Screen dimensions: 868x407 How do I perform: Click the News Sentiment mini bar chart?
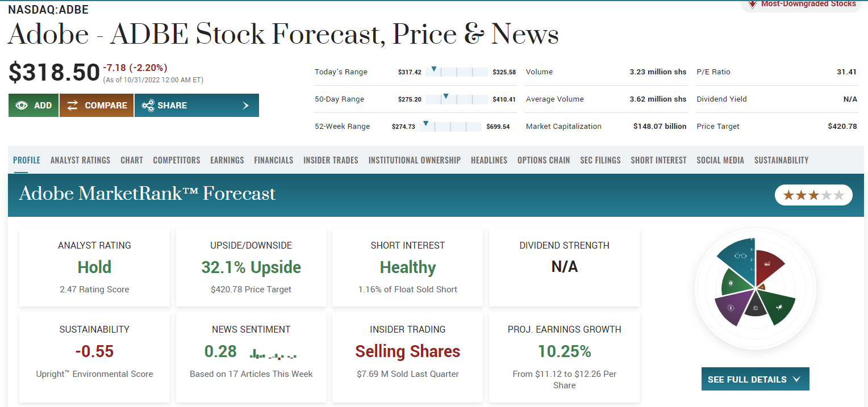[273, 354]
